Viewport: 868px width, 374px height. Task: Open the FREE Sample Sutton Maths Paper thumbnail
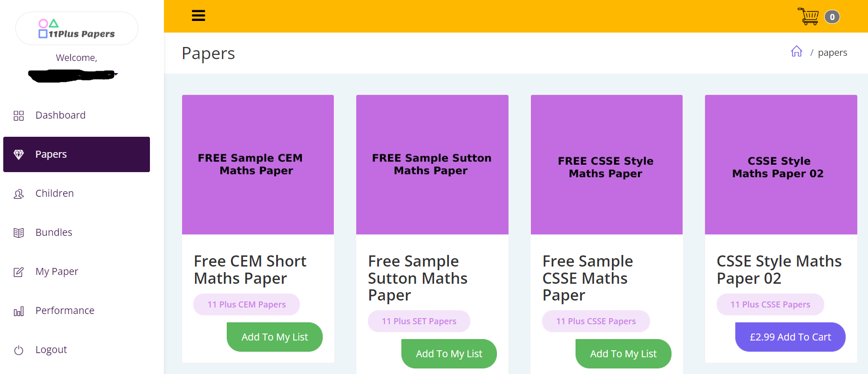(432, 164)
